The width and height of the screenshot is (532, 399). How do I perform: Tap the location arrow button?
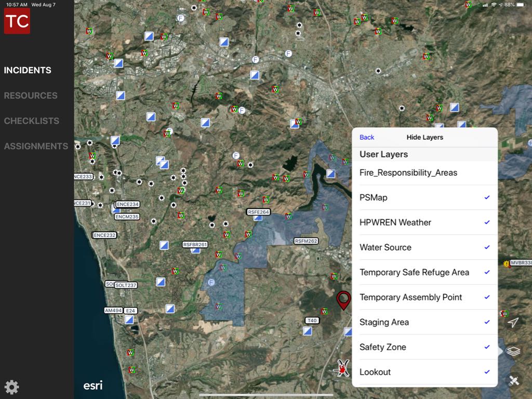pos(513,323)
